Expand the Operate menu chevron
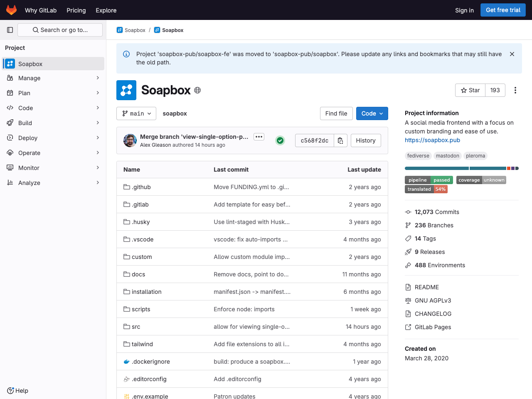Screen dimensions: 532x399 coord(98,153)
